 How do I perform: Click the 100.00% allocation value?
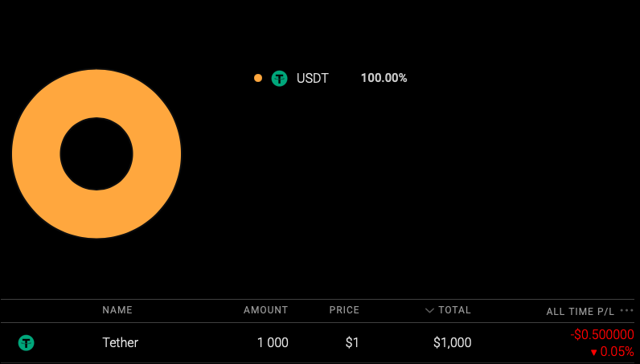point(384,79)
